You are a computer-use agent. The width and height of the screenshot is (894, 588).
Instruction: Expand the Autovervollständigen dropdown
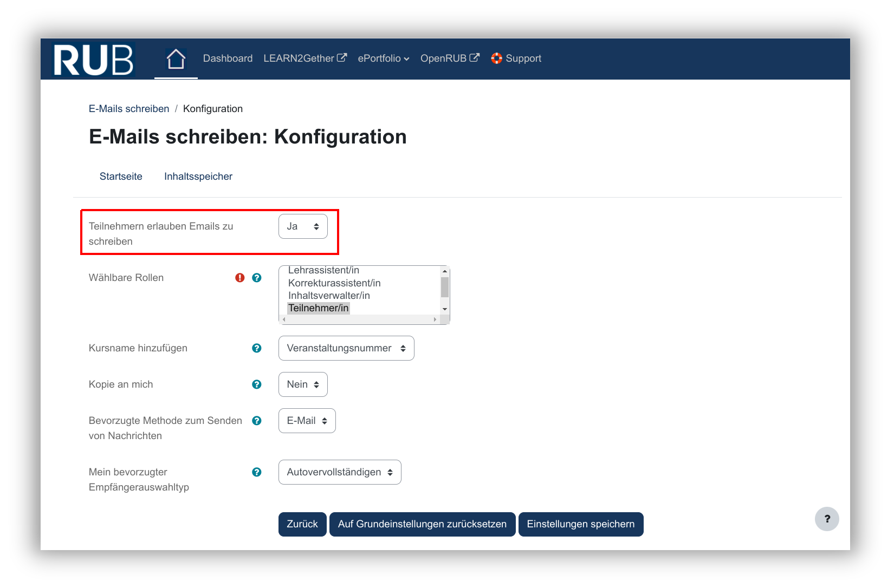[x=340, y=472]
